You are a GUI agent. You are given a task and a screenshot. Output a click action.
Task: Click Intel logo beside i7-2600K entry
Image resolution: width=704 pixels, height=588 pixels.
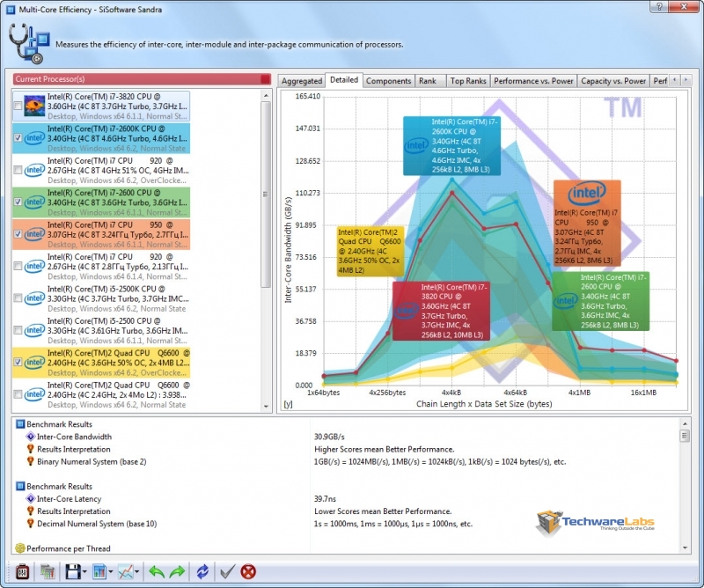click(x=34, y=138)
